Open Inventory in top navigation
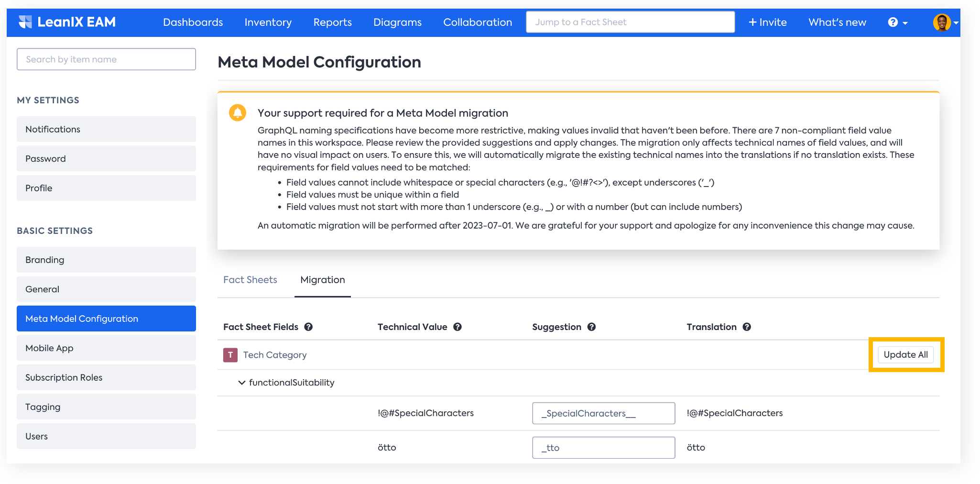The height and width of the screenshot is (484, 980). (268, 22)
